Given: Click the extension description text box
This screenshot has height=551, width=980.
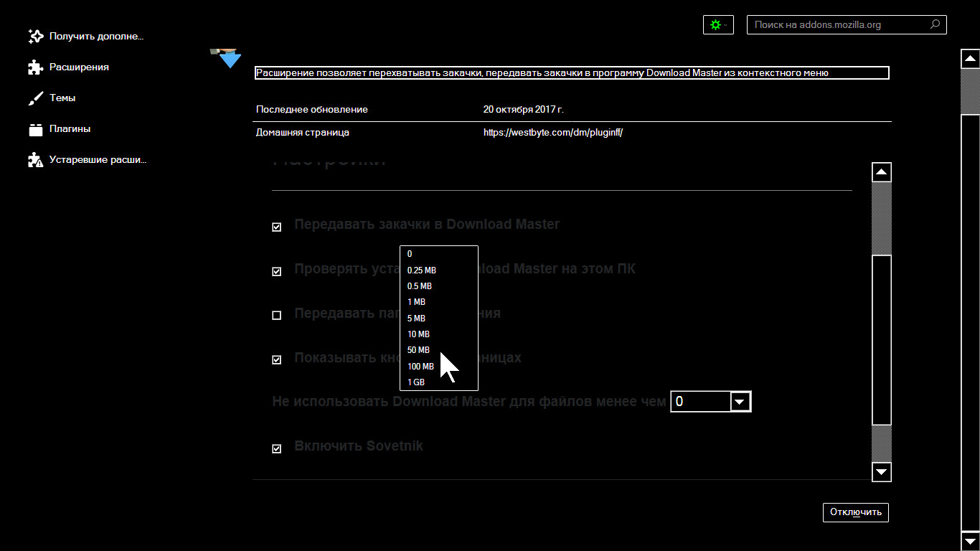Looking at the screenshot, I should (572, 73).
